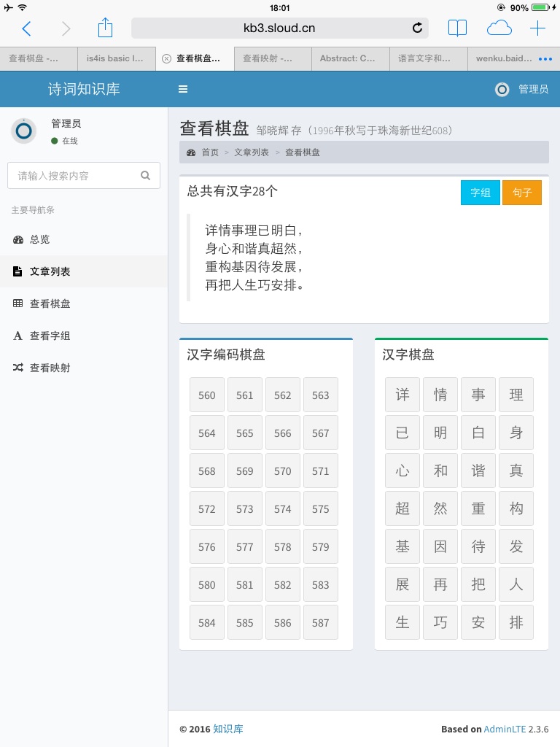Viewport: 560px width, 747px height.
Task: Open the Safari share sheet icon
Action: (105, 28)
